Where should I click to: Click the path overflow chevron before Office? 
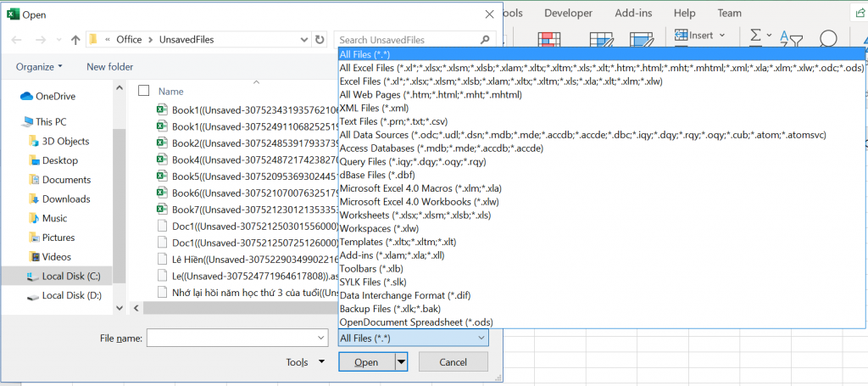(x=107, y=40)
